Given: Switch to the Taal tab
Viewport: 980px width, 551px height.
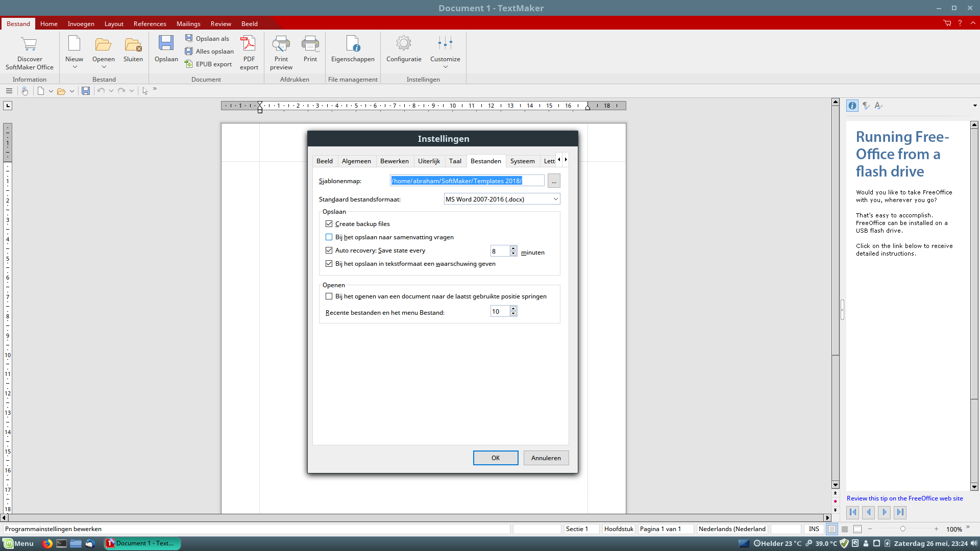Looking at the screenshot, I should [x=455, y=161].
